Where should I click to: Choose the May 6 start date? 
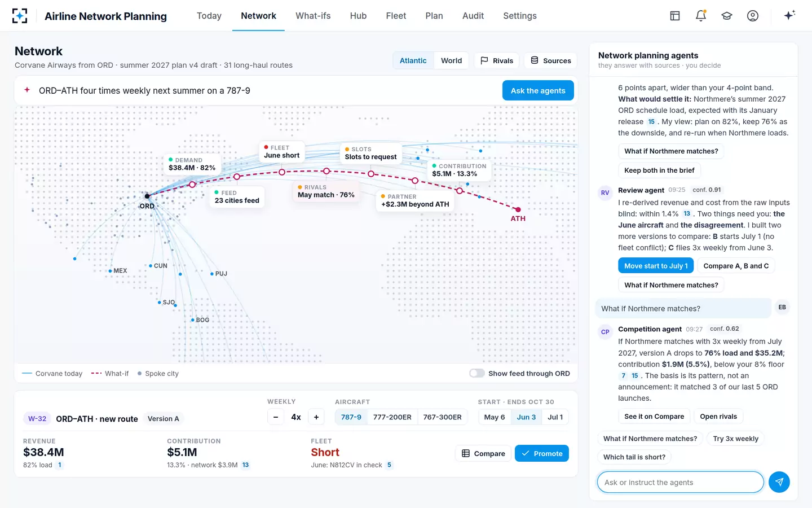495,417
